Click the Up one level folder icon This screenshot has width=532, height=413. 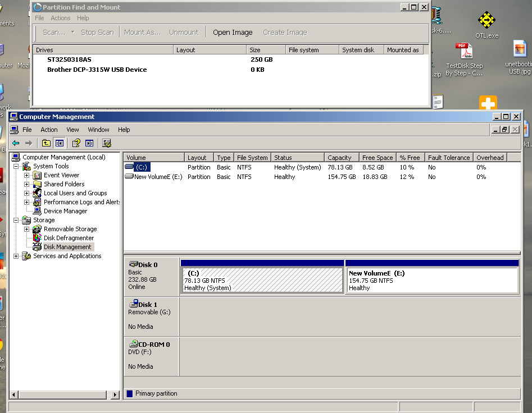[x=46, y=143]
